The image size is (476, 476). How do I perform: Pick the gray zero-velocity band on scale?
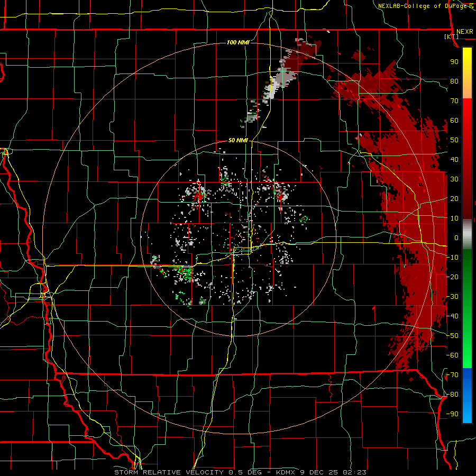coord(467,234)
